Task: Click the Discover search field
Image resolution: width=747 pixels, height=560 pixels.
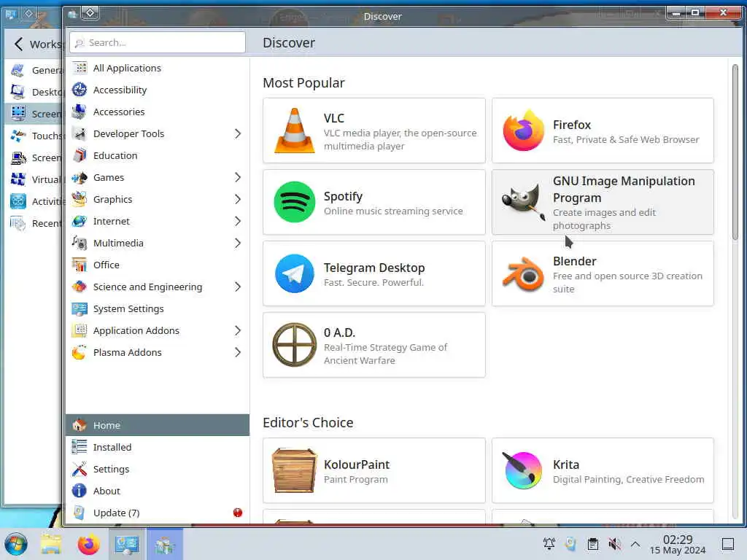Action: [158, 42]
